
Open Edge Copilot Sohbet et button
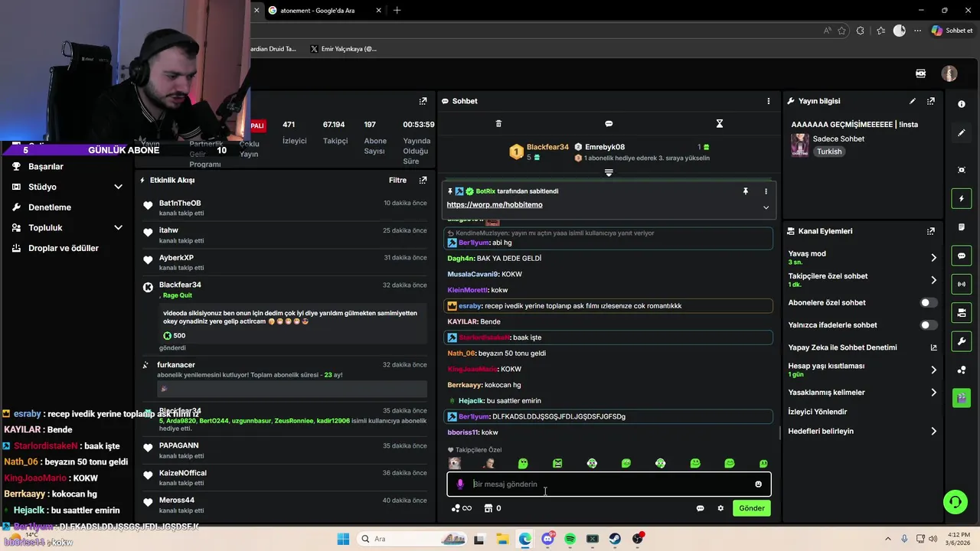click(952, 31)
